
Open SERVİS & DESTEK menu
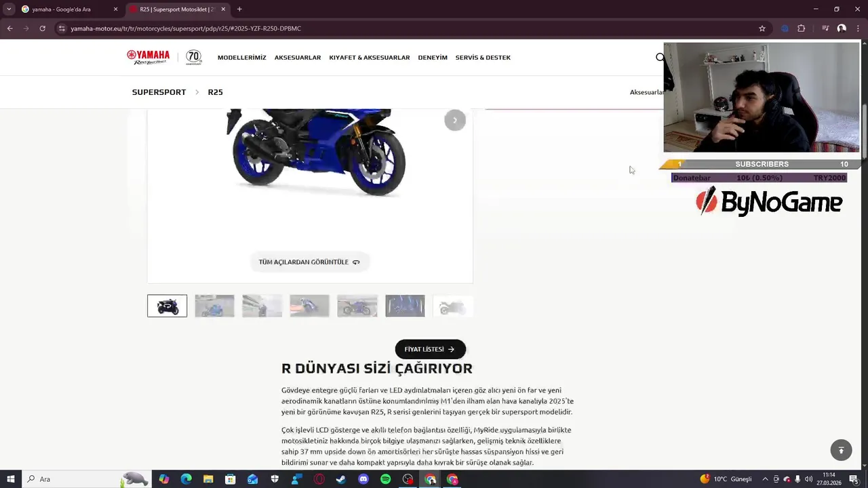tap(483, 58)
